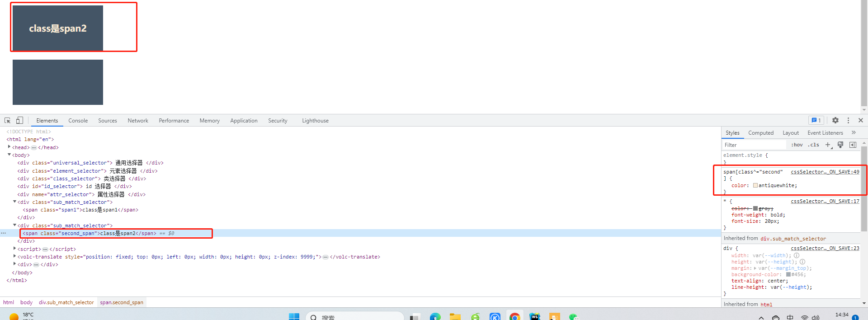Screen dimensions: 868x320
Task: Open the volume control in tray
Action: [x=816, y=317]
